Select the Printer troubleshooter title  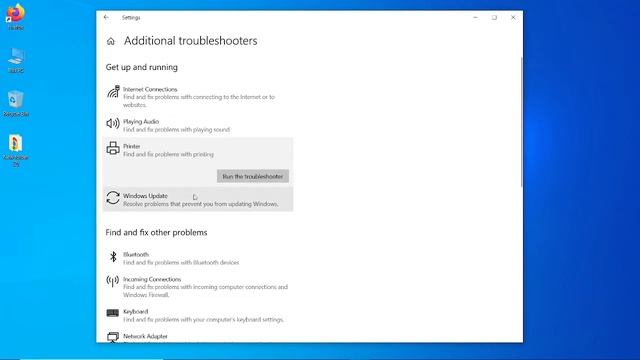(131, 146)
